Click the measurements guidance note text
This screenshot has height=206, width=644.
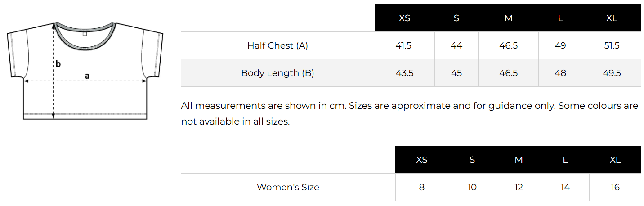(409, 114)
